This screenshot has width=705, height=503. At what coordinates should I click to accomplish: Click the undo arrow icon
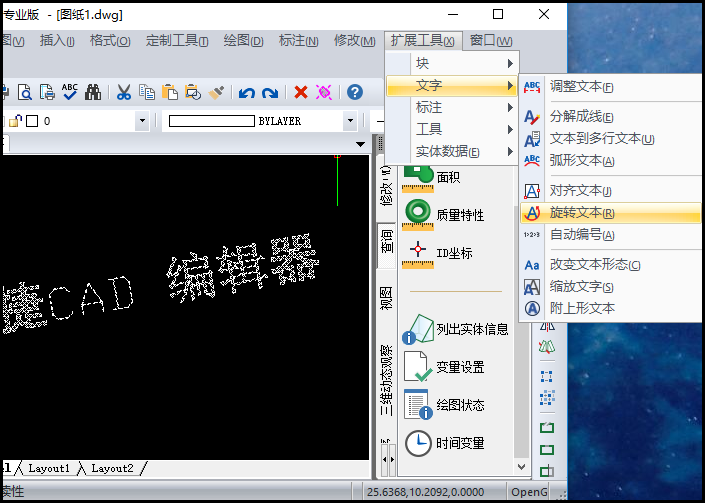point(247,93)
